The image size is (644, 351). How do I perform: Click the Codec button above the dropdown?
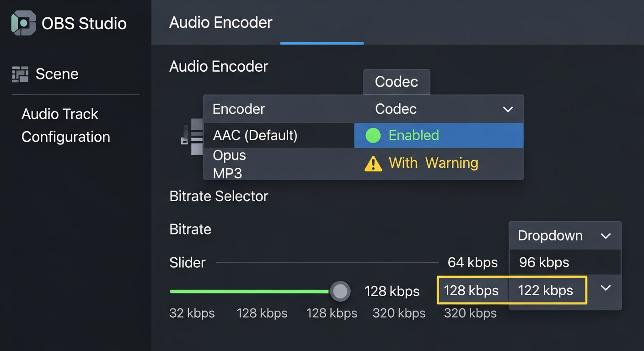pyautogui.click(x=396, y=82)
